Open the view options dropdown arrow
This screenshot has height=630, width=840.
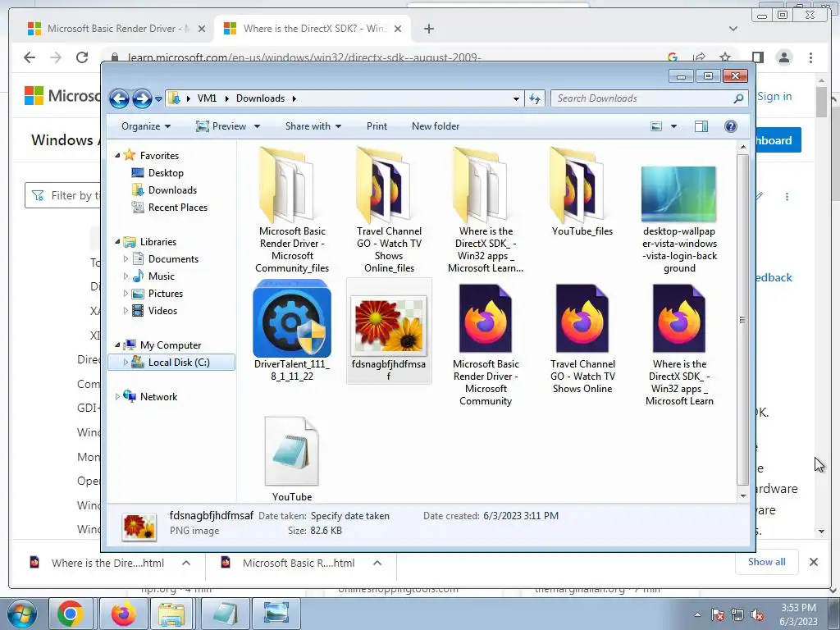click(674, 126)
